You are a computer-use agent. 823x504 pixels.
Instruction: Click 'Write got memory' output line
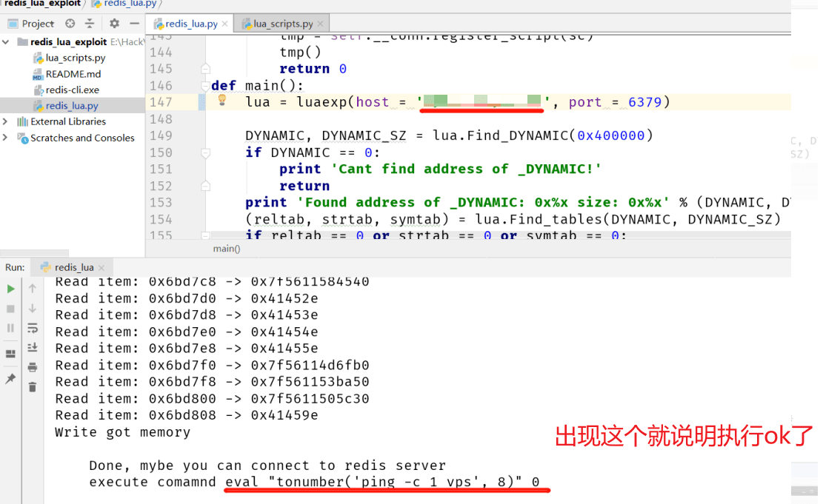coord(123,432)
